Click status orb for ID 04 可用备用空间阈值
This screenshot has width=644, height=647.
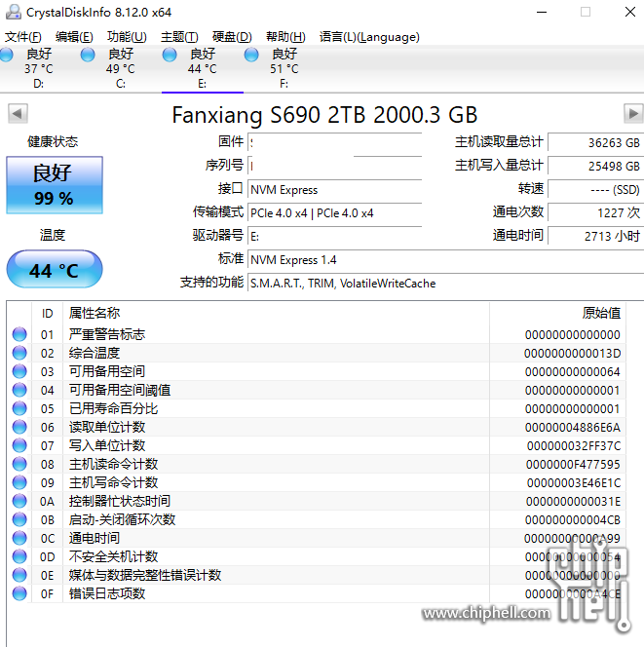[x=19, y=390]
